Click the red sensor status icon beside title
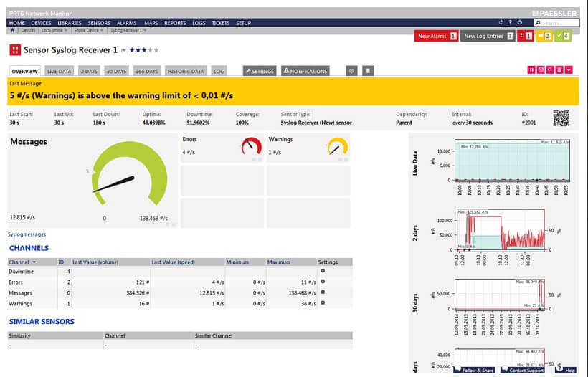This screenshot has height=377, width=588. point(15,50)
